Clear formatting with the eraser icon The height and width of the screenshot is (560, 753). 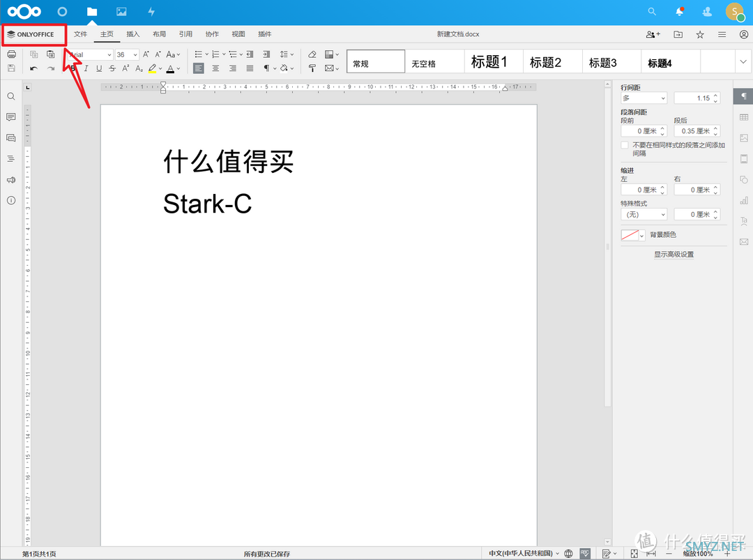coord(312,54)
